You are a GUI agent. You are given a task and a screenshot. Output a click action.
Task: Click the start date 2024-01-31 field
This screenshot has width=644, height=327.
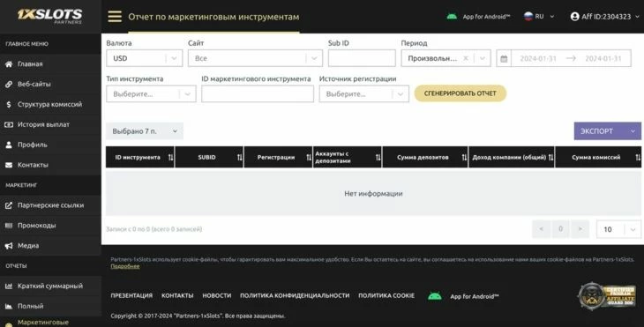point(538,59)
